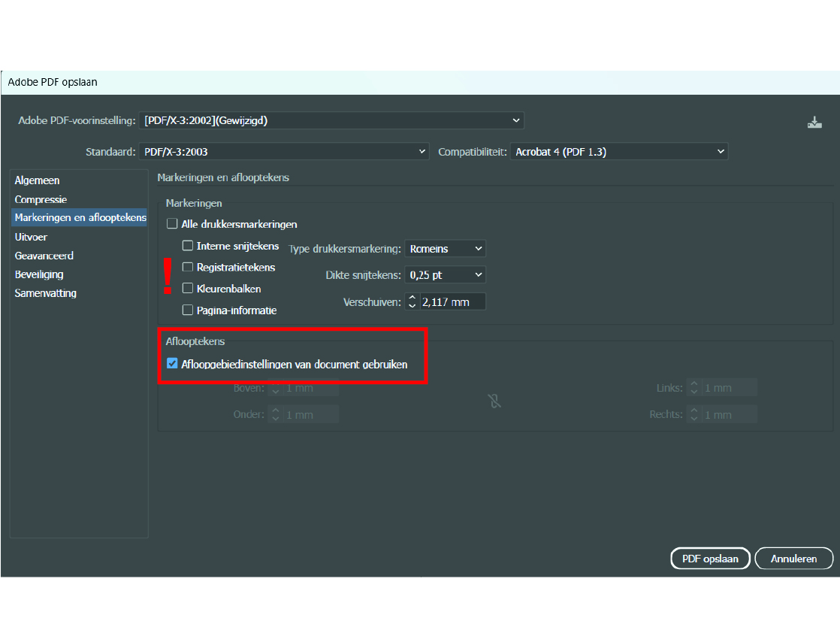840x633 pixels.
Task: Click the Verschuiven stepper arrows
Action: (412, 302)
